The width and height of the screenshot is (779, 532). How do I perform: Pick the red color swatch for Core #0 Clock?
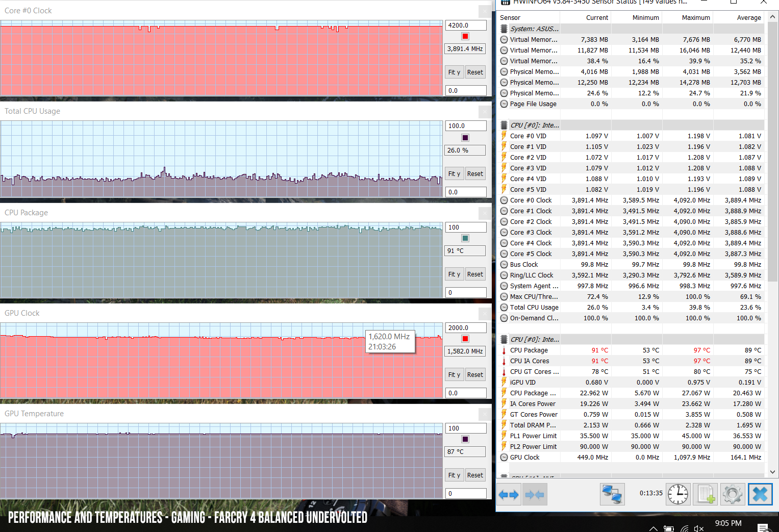(x=465, y=36)
